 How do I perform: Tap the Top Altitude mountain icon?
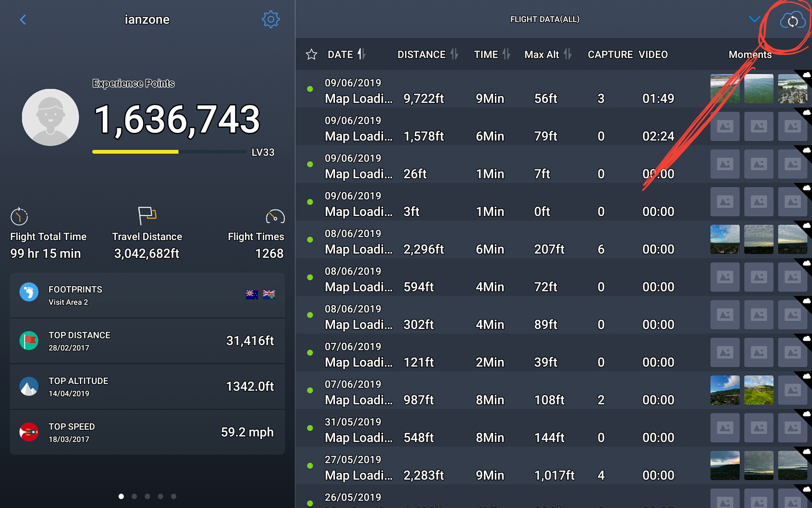[29, 386]
